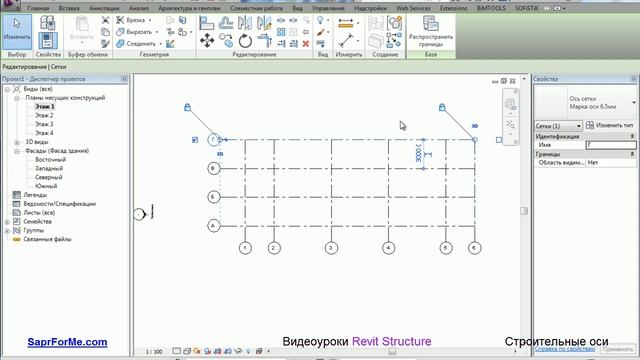
Task: Select Mirror - Draw Axis tool
Action: [x=264, y=23]
